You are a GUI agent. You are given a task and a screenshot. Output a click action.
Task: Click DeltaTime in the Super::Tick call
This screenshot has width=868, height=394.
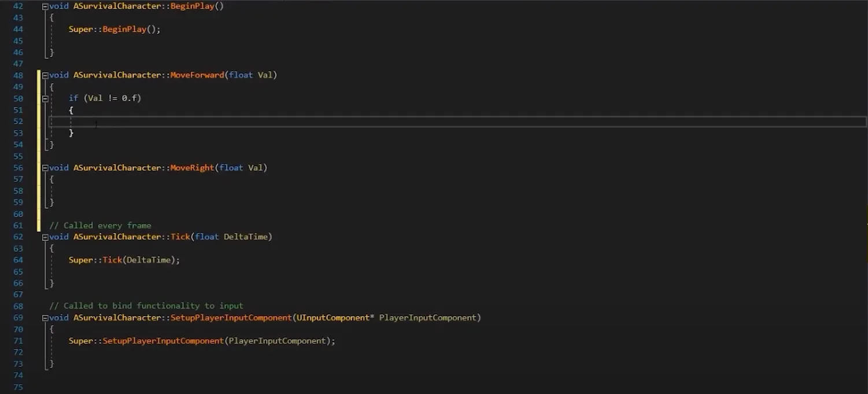click(151, 260)
